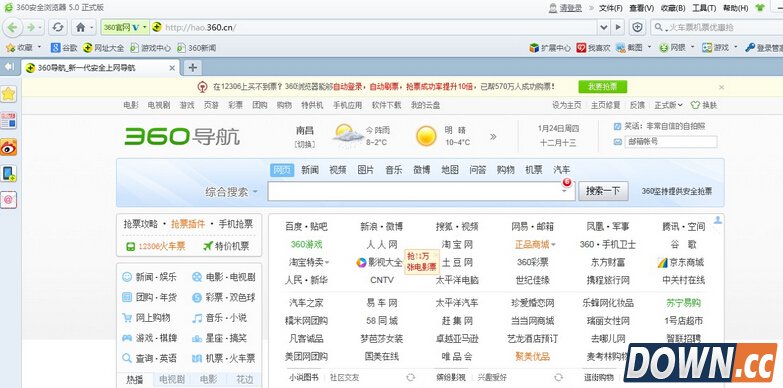Open the 帮助(H) menu

click(736, 8)
